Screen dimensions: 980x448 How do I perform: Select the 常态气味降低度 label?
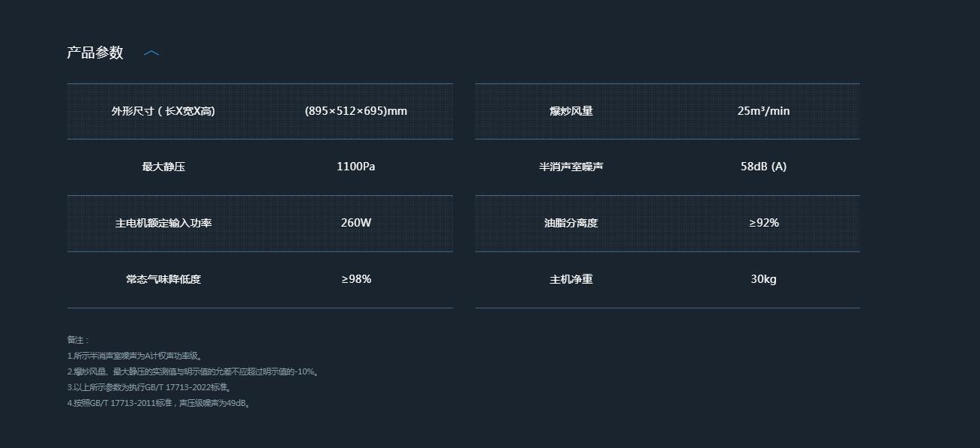coord(163,279)
